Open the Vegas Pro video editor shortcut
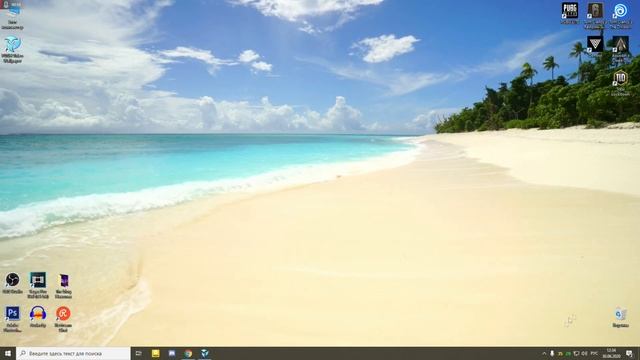The height and width of the screenshot is (360, 640). [38, 285]
